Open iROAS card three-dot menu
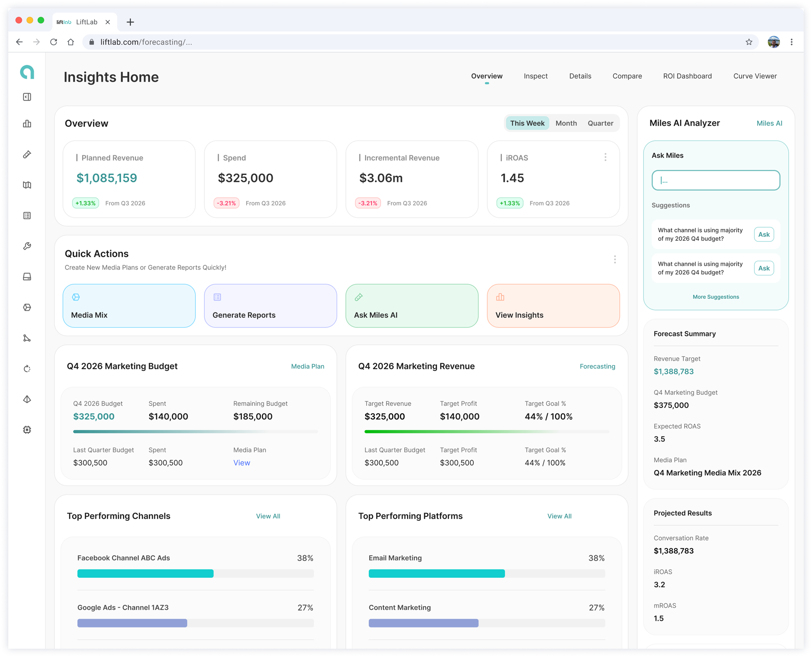This screenshot has height=657, width=812. click(x=605, y=157)
